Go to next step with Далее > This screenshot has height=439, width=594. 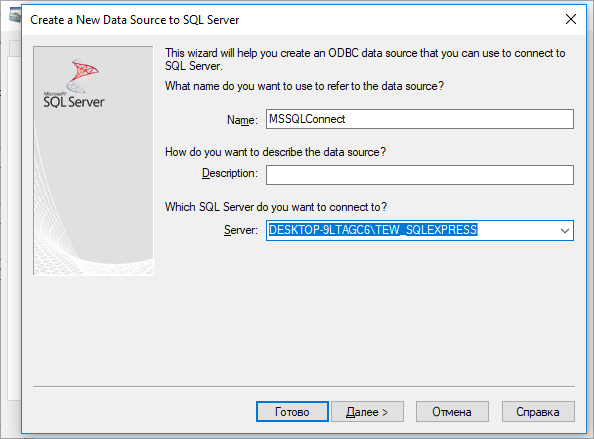(367, 412)
